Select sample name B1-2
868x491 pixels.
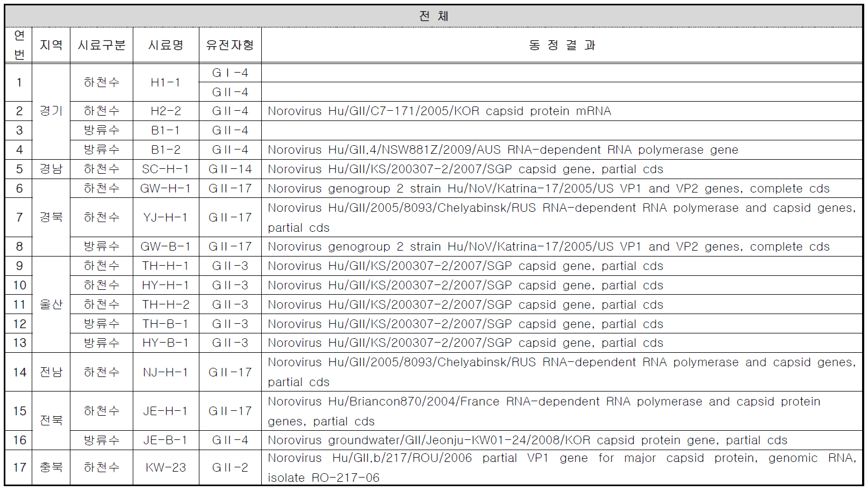(166, 150)
